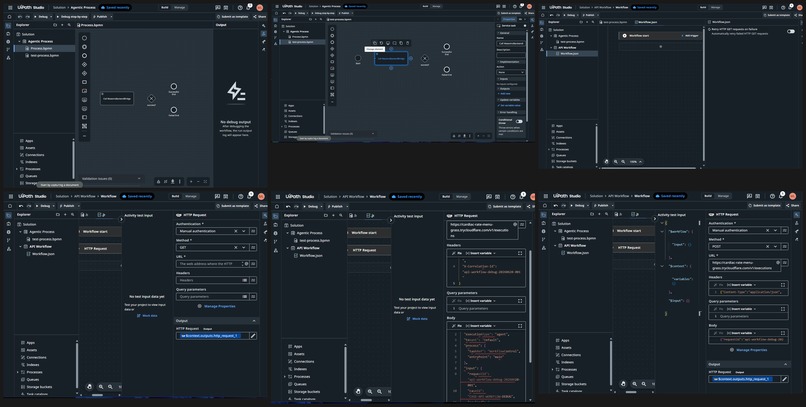This screenshot has width=806, height=407.
Task: Click the Successful End event node in the Process.bpmn canvas
Action: pos(174,86)
